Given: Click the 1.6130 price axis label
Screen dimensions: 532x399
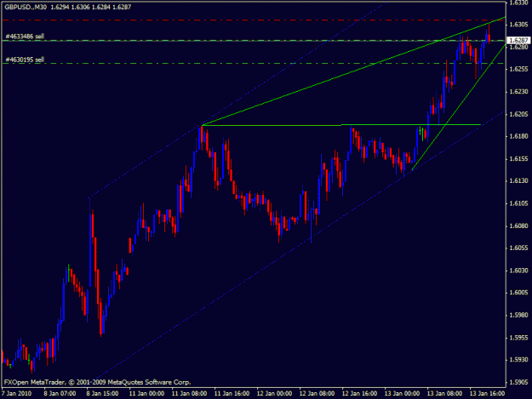Looking at the screenshot, I should pyautogui.click(x=518, y=181).
